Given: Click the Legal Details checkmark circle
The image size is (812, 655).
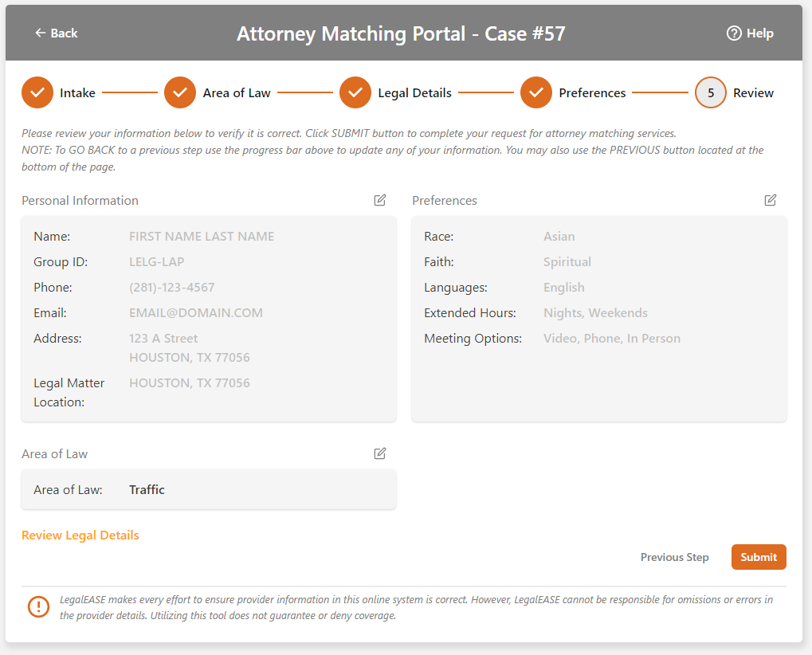Looking at the screenshot, I should coord(355,92).
